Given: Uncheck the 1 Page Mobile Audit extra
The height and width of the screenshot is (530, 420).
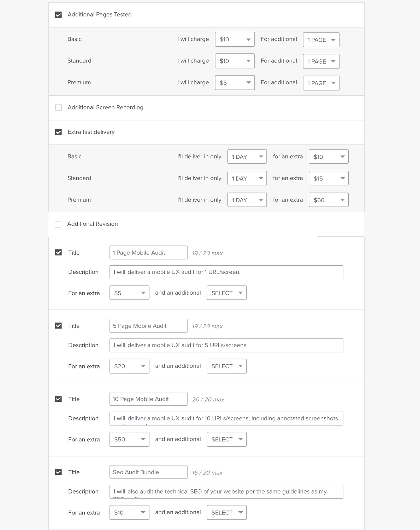Looking at the screenshot, I should point(58,252).
